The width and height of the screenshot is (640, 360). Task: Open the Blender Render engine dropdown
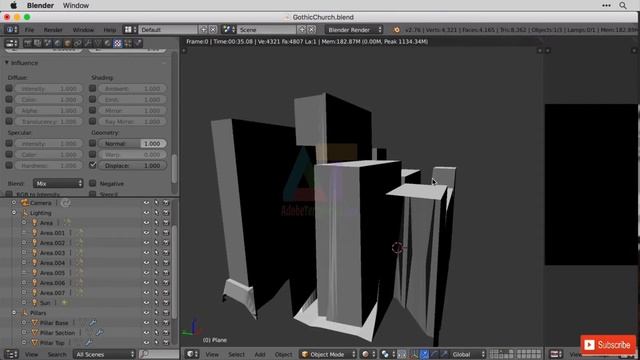(x=354, y=30)
